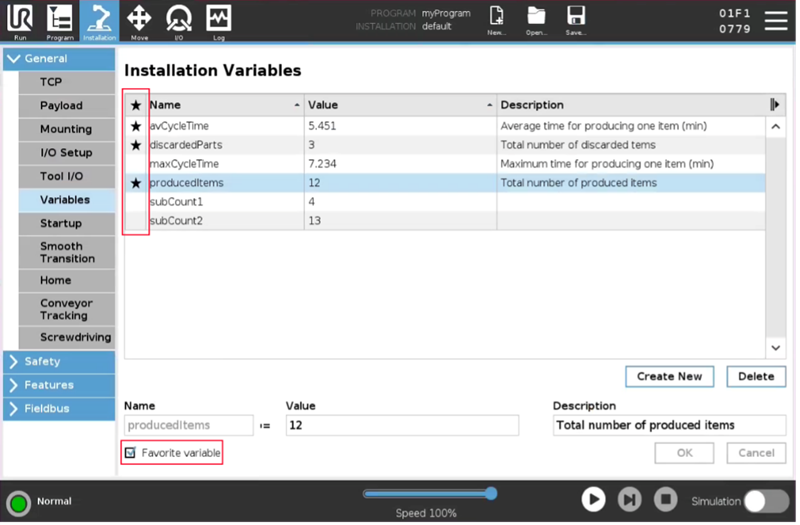Open the I/O screen icon
This screenshot has height=525, width=800.
tap(179, 20)
